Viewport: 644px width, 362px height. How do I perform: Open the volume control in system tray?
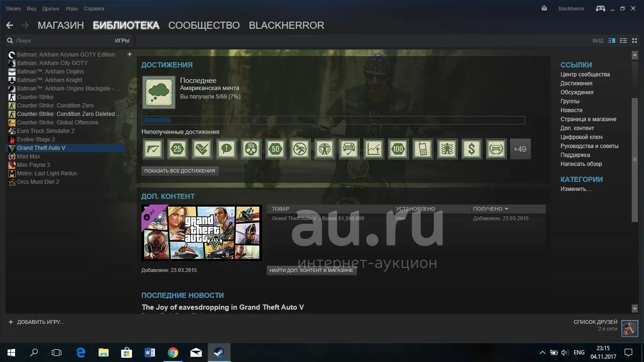(565, 353)
